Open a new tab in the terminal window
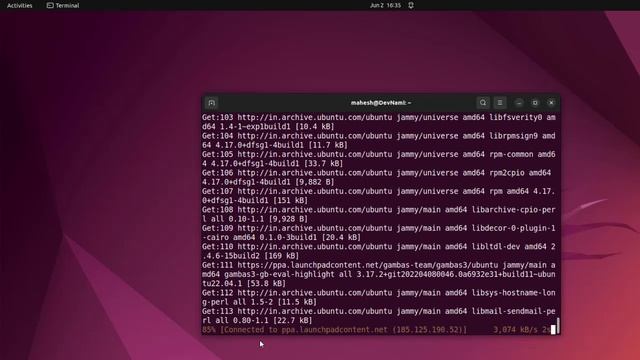This screenshot has width=640, height=360. 211,103
